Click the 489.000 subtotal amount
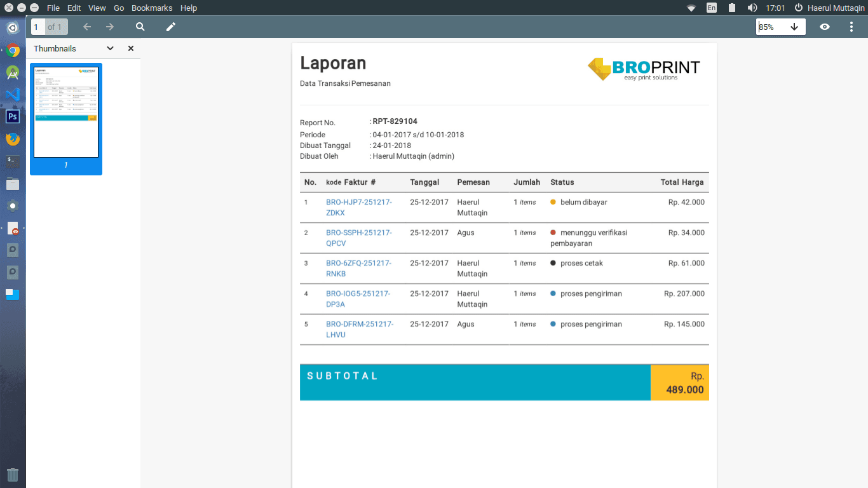This screenshot has width=868, height=488. [x=685, y=390]
